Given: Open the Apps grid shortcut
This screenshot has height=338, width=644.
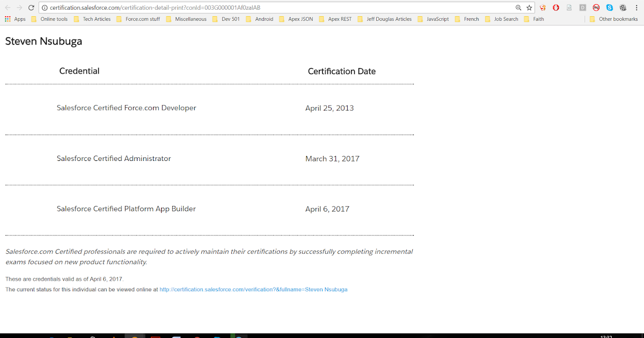Looking at the screenshot, I should (15, 19).
